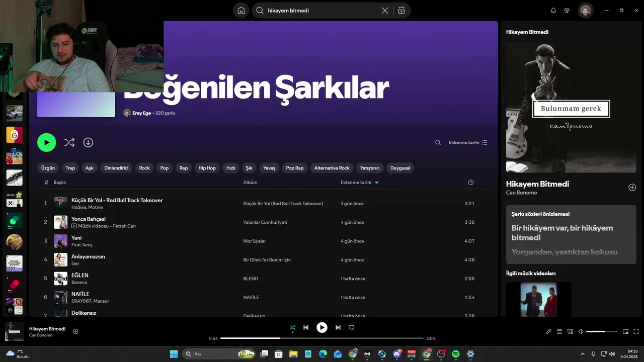Image resolution: width=644 pixels, height=362 pixels.
Task: Open Discord from the Windows taskbar
Action: 397,354
